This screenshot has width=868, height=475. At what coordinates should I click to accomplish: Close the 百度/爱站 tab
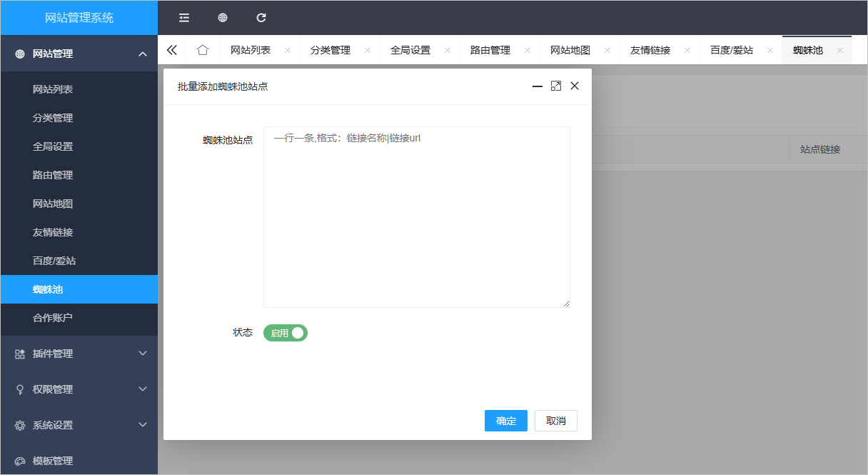pyautogui.click(x=770, y=51)
